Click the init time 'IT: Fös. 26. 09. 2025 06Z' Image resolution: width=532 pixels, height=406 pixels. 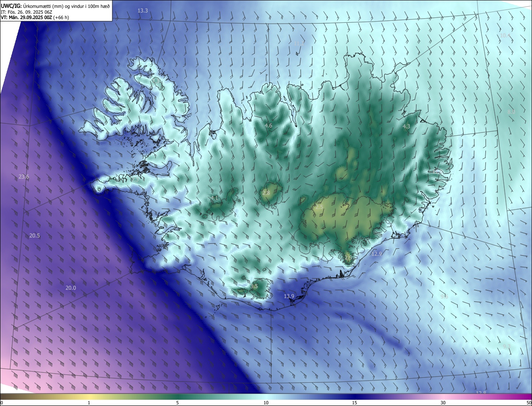coord(27,12)
